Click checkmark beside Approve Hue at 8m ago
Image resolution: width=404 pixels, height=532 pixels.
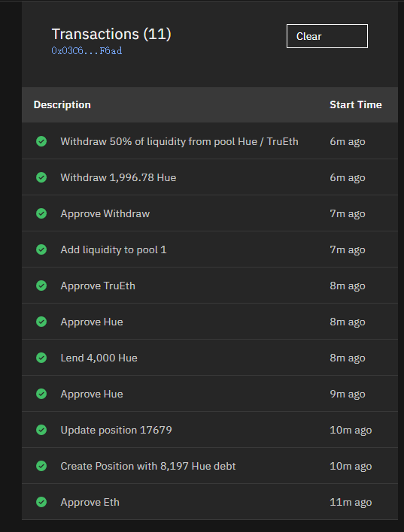click(x=41, y=322)
